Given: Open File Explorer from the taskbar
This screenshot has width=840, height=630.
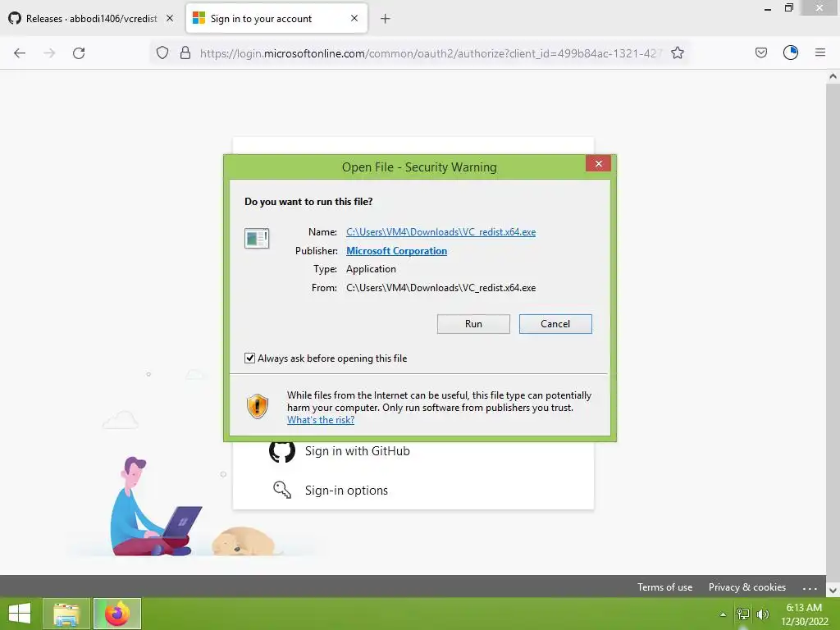Looking at the screenshot, I should point(66,614).
